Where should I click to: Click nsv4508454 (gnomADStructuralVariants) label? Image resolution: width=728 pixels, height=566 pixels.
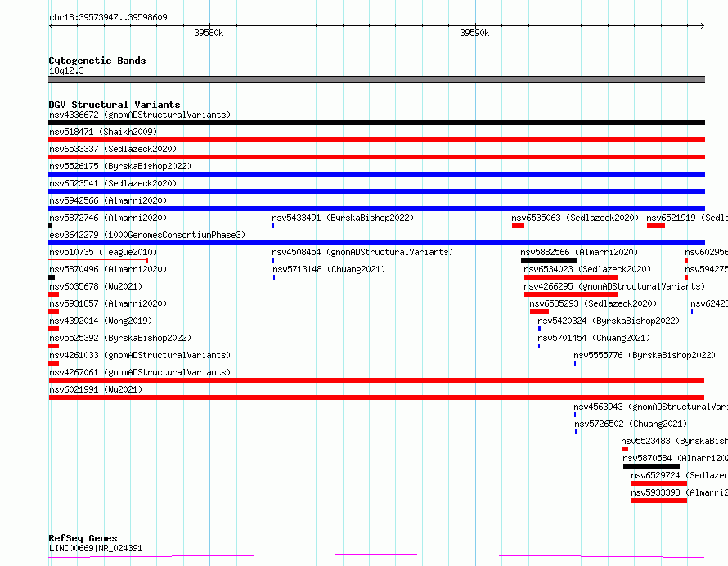point(362,252)
